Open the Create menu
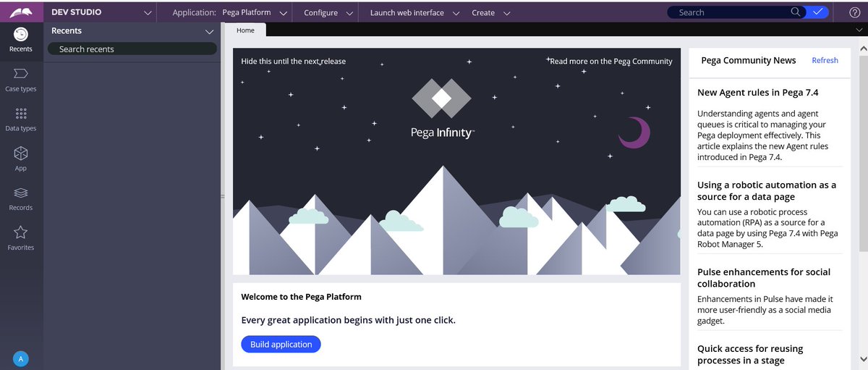This screenshot has width=868, height=370. coord(490,12)
